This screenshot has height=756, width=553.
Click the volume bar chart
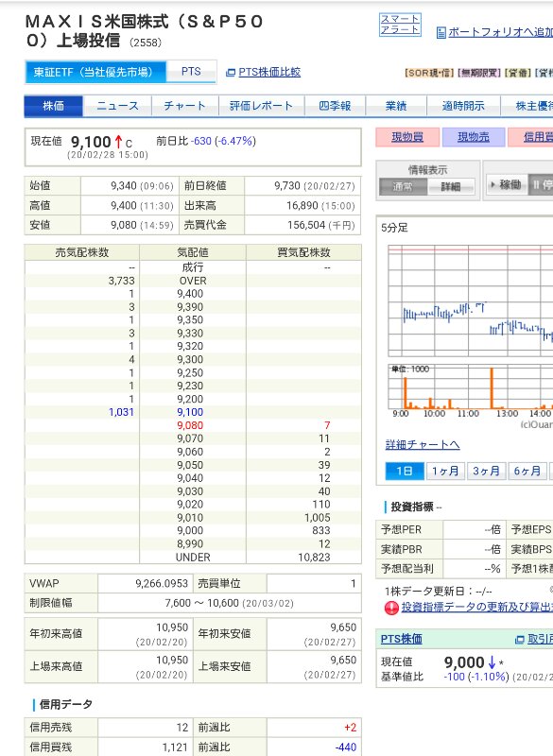[x=471, y=387]
